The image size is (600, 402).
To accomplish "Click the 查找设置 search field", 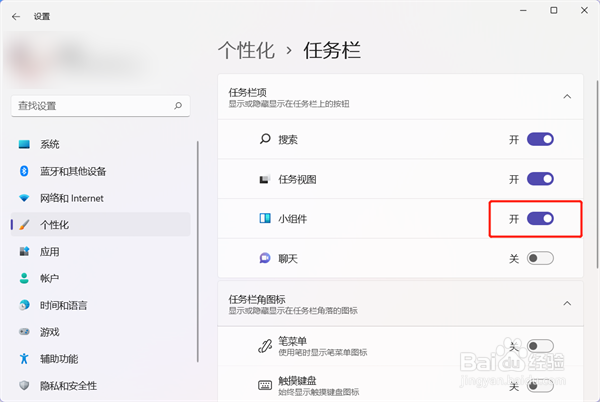I will 101,106.
